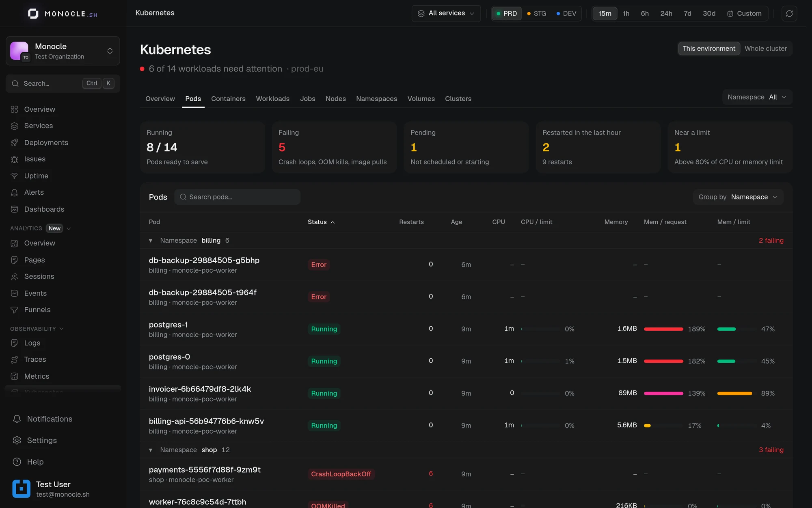Open Traces under Observability
Image resolution: width=812 pixels, height=508 pixels.
[63, 360]
